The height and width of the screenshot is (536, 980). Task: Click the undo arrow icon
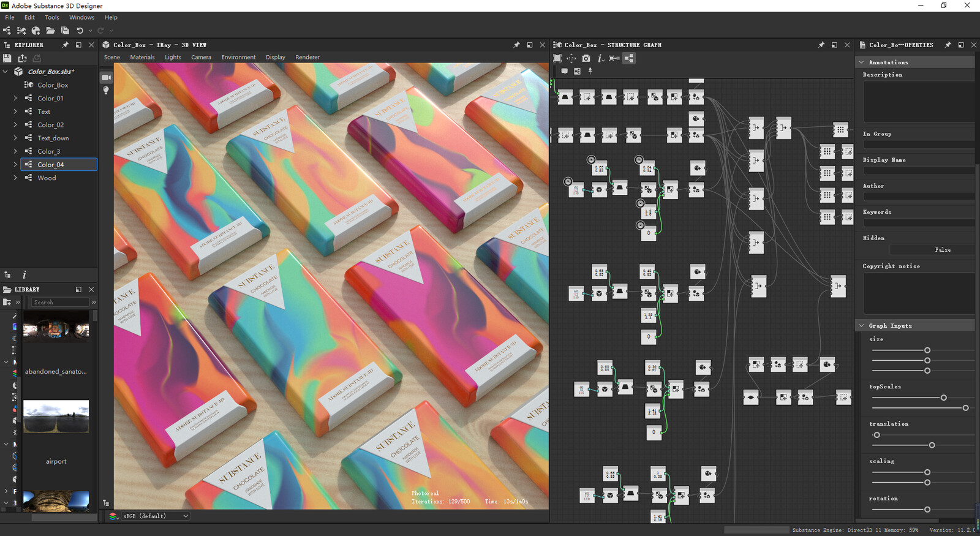pos(80,30)
